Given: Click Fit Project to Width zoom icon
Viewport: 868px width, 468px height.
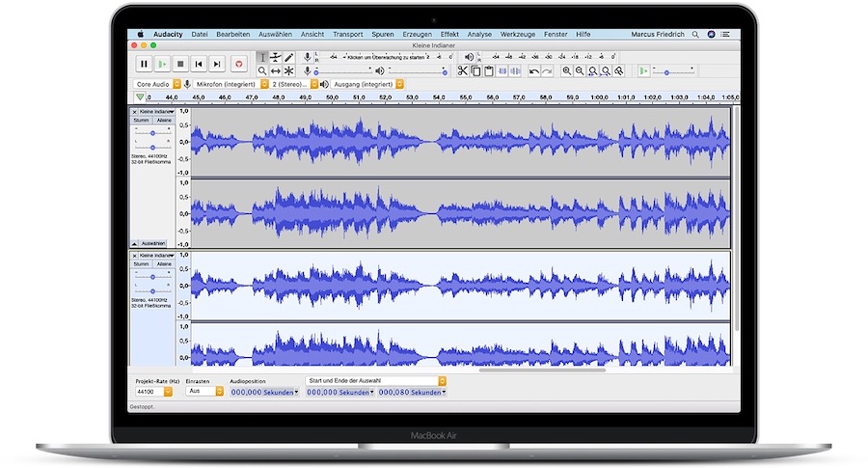Looking at the screenshot, I should 607,70.
